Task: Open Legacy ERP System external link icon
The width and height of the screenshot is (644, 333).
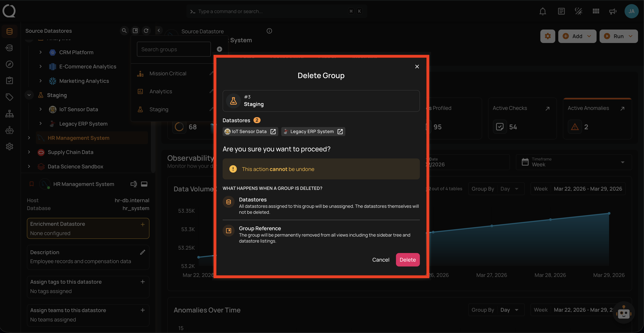Action: pyautogui.click(x=340, y=132)
